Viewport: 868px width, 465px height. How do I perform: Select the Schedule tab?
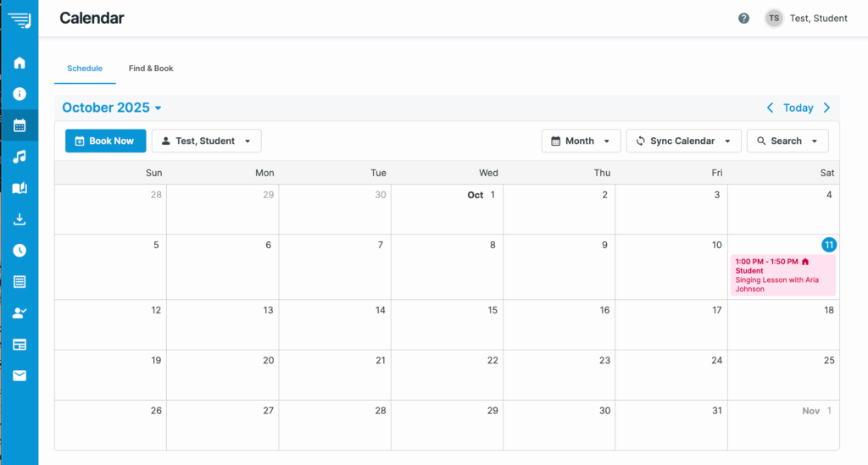(x=85, y=69)
